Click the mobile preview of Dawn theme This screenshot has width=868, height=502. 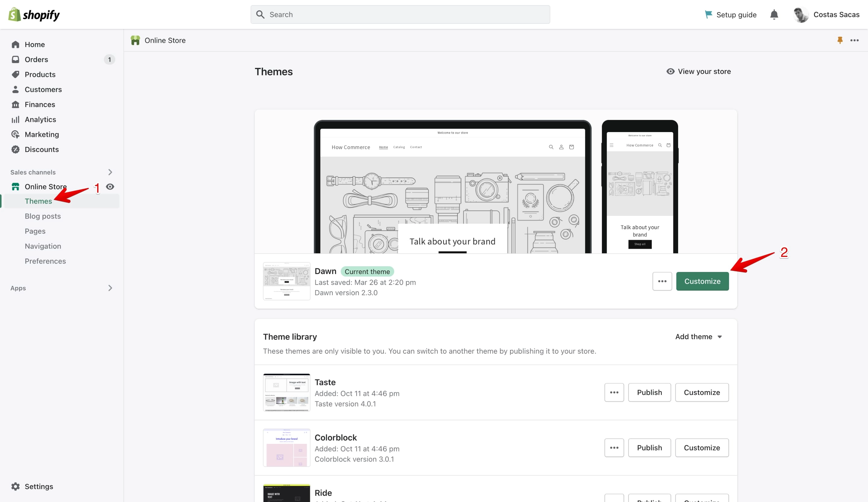pyautogui.click(x=640, y=187)
